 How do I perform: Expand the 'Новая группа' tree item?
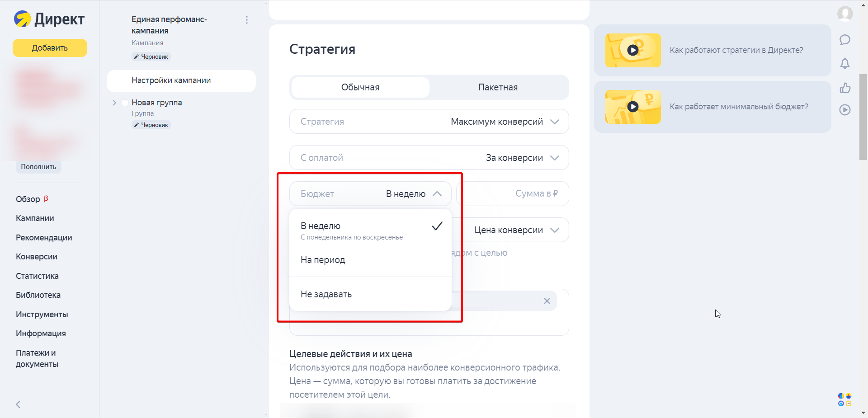tap(114, 103)
